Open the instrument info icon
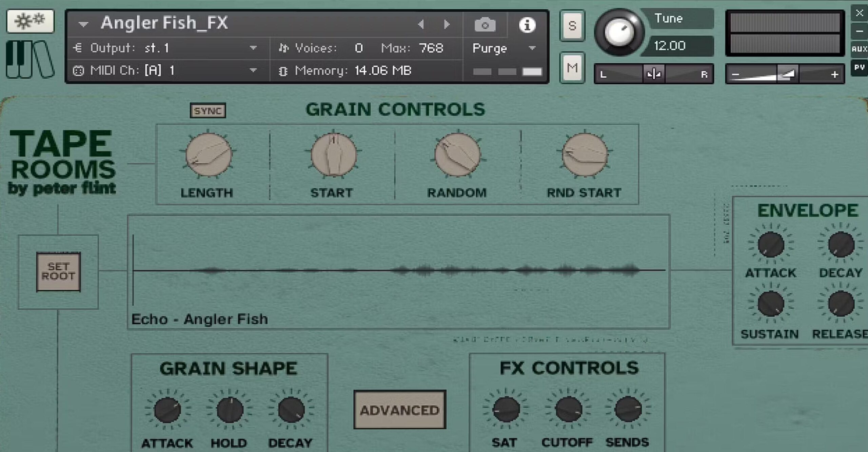The image size is (868, 452). [x=527, y=25]
